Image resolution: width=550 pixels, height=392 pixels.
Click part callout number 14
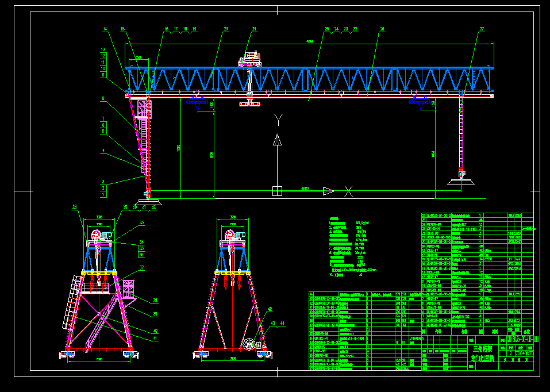(105, 29)
